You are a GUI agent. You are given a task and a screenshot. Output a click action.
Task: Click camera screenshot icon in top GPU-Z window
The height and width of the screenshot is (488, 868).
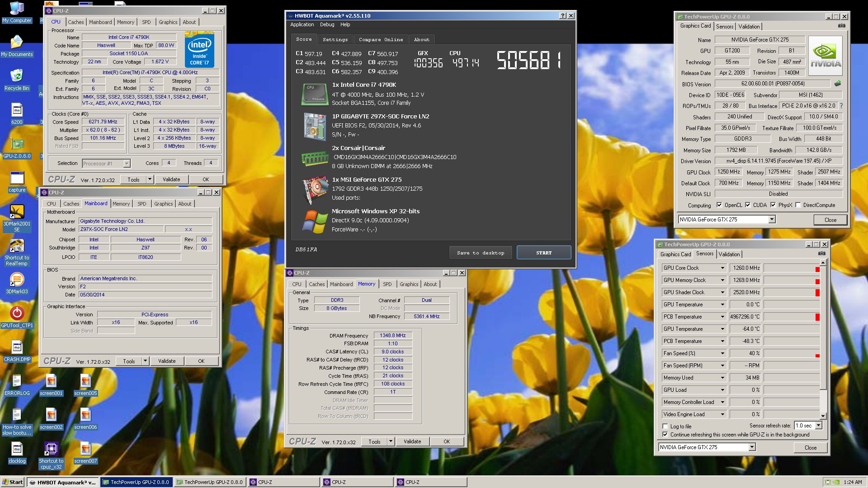(x=841, y=26)
